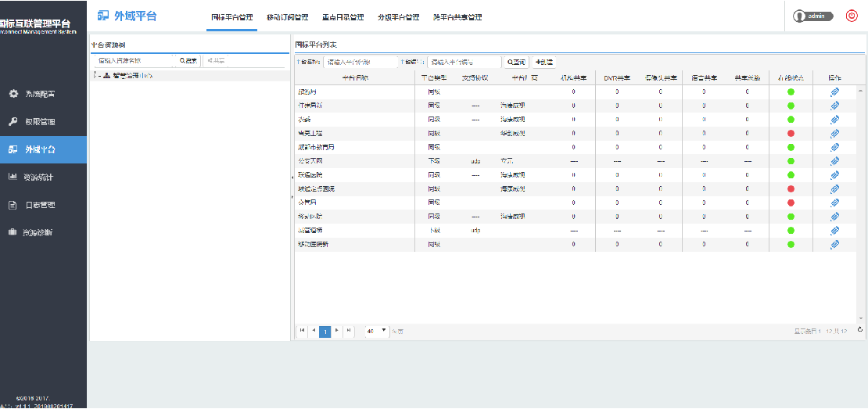Screen dimensions: 868x409
Task: Select the 公安天网 platform name cell
Action: [x=355, y=161]
